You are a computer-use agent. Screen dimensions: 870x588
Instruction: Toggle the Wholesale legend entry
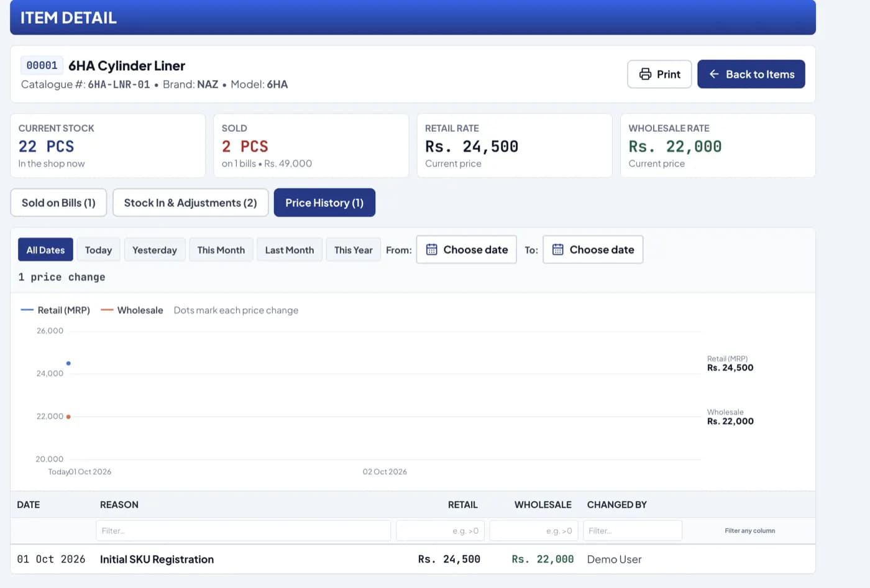[132, 310]
